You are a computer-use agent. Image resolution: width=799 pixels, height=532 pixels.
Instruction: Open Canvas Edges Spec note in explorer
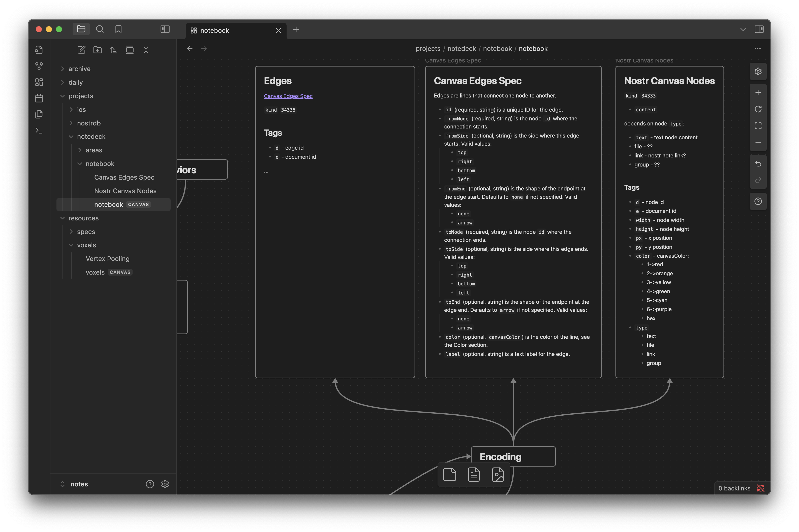coord(124,177)
